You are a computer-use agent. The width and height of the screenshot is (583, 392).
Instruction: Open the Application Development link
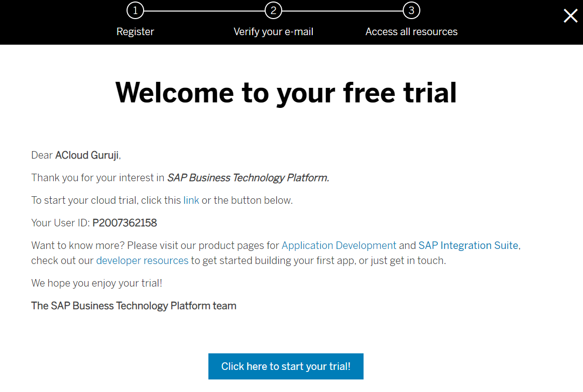click(x=339, y=245)
